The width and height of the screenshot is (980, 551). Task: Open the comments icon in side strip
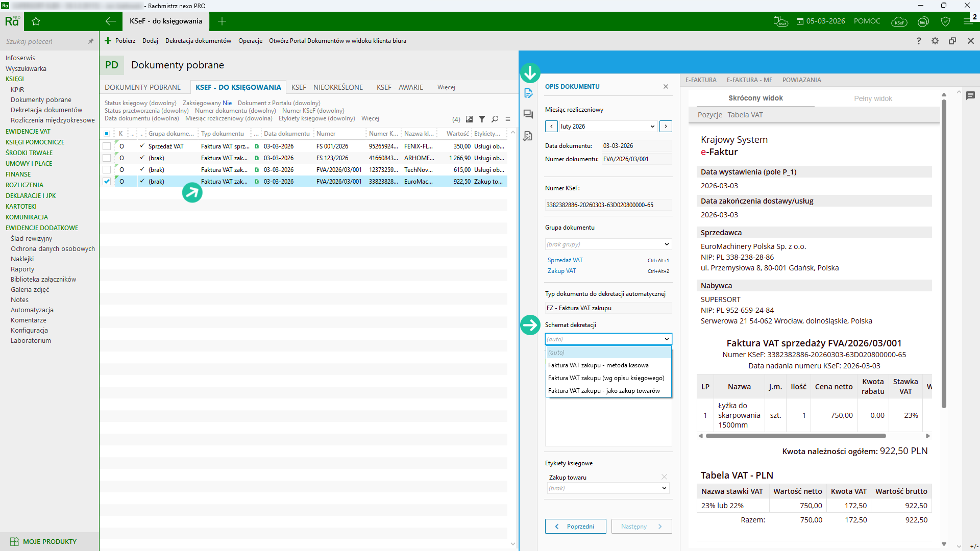[x=528, y=114]
